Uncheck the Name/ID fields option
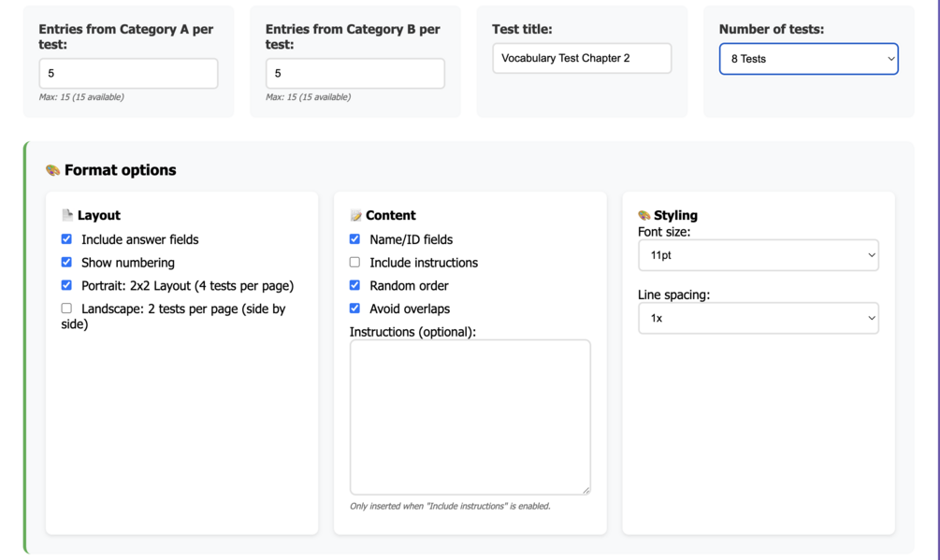Viewport: 940px width, 560px height. pyautogui.click(x=354, y=239)
